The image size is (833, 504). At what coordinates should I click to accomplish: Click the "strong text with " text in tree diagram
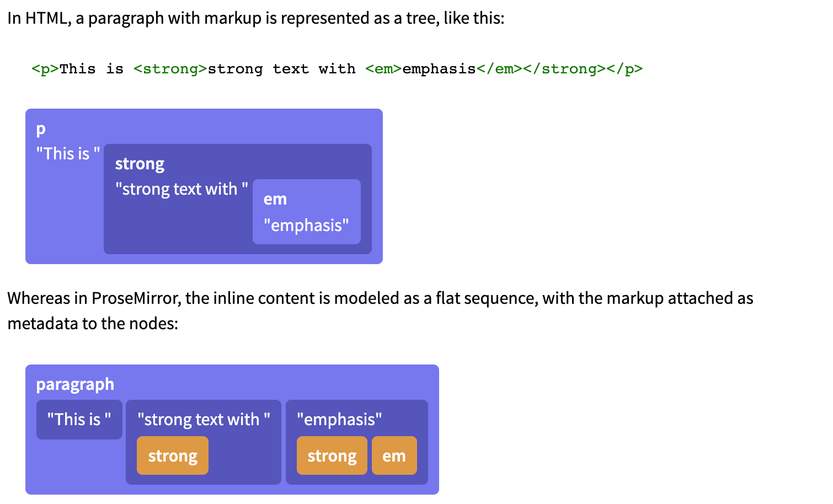click(x=181, y=189)
